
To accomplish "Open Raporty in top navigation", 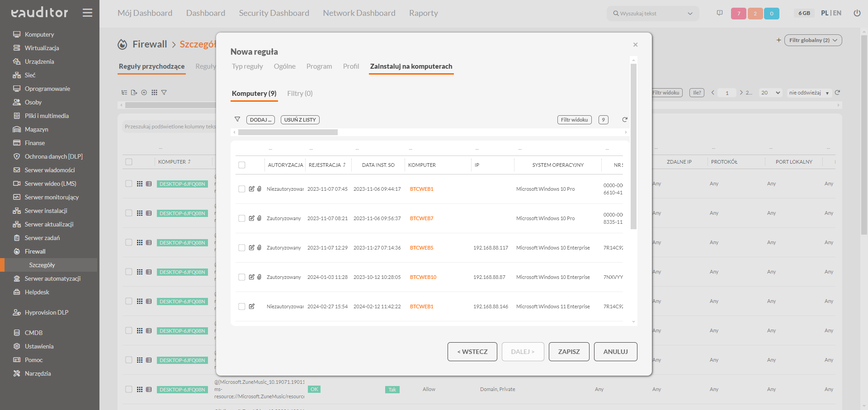I will [x=424, y=13].
